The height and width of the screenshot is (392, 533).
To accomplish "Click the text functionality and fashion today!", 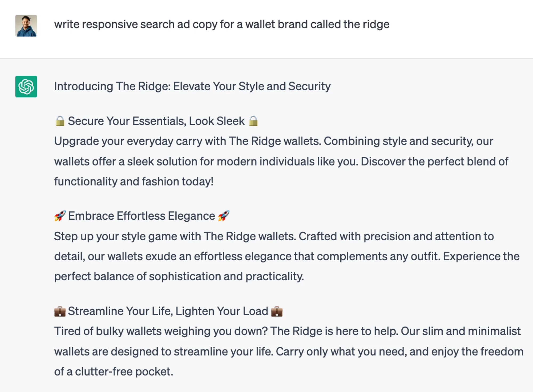I will pos(134,181).
